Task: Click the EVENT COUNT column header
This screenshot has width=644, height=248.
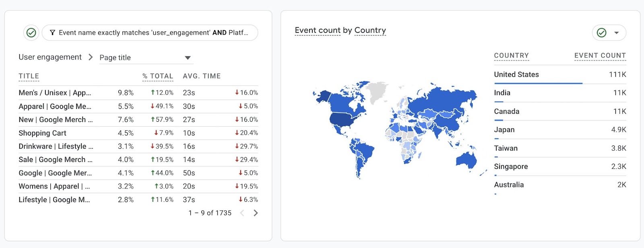Action: pyautogui.click(x=600, y=55)
